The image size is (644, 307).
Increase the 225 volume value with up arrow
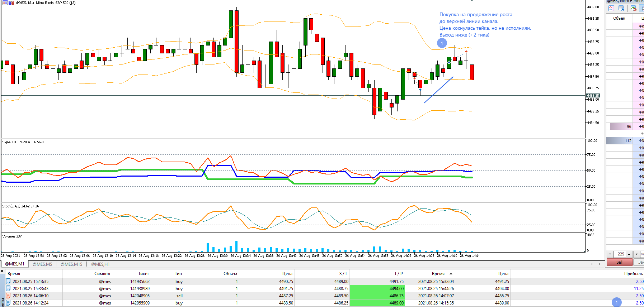pos(630,254)
